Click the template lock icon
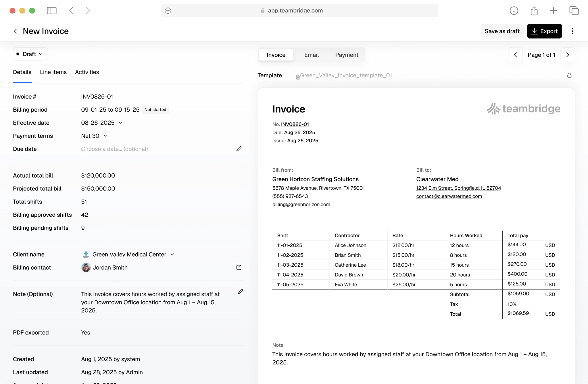The image size is (588, 384). click(x=569, y=76)
